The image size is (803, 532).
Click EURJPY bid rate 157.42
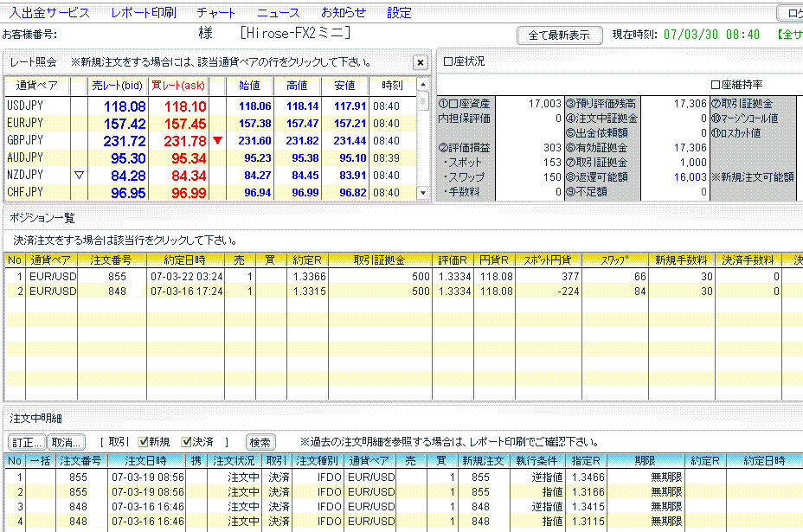coord(125,124)
